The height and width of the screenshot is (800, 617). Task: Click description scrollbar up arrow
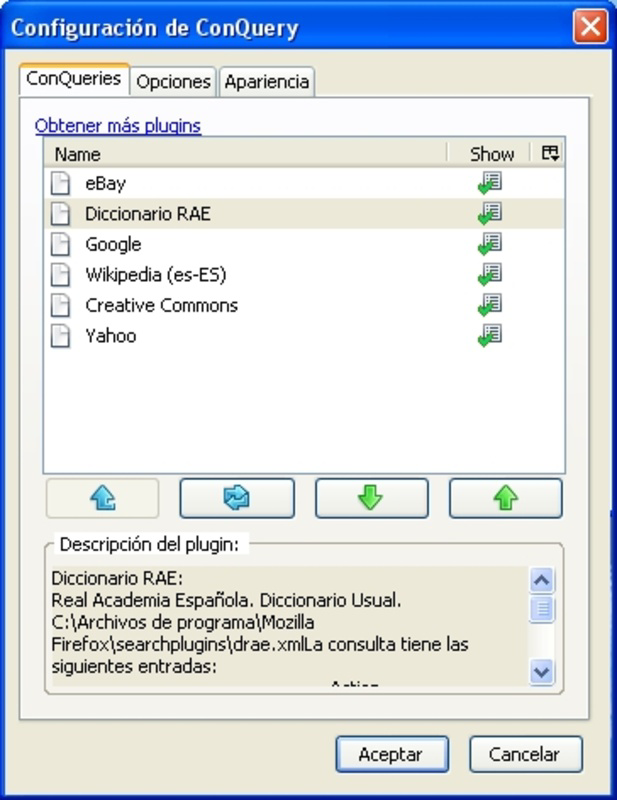click(541, 580)
